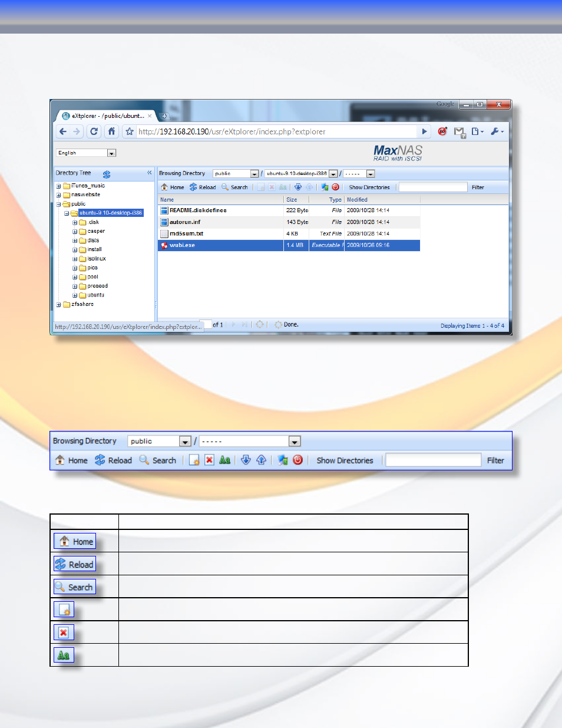Open the dashes dropdown in the enlarged toolbar
Viewport: 562px width, 728px height.
[295, 442]
